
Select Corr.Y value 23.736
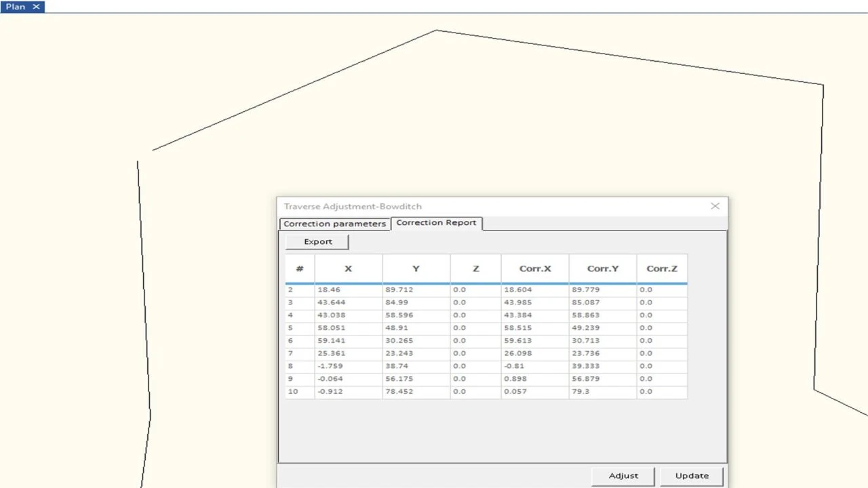click(x=603, y=353)
